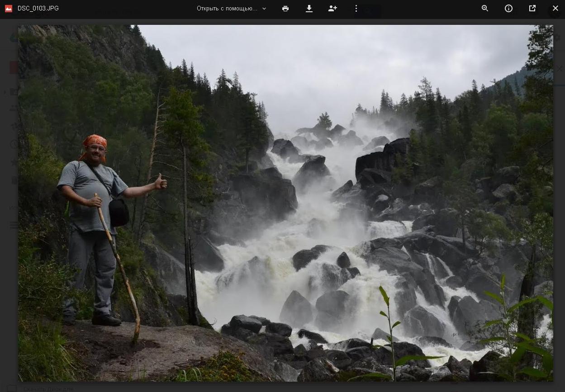Download DSC_0103.JPG with the download icon

(x=309, y=9)
